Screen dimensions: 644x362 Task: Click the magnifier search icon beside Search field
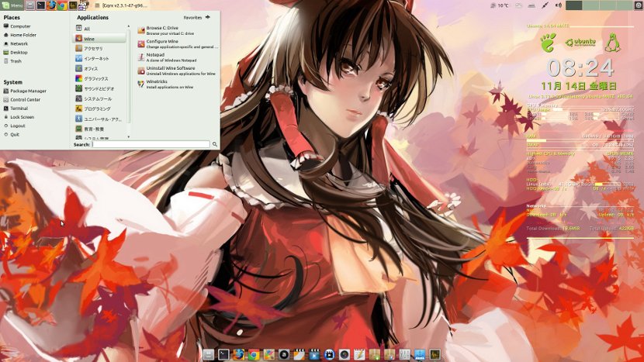(x=215, y=144)
